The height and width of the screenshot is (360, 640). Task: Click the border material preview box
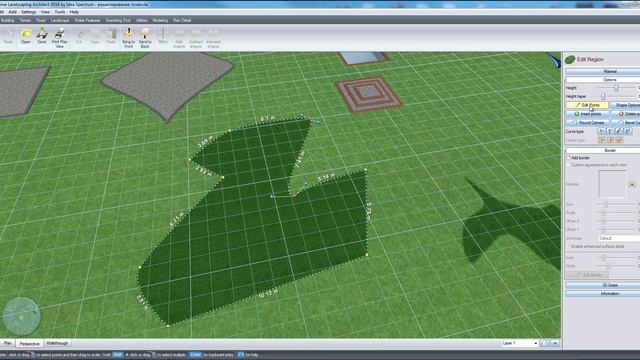(612, 184)
